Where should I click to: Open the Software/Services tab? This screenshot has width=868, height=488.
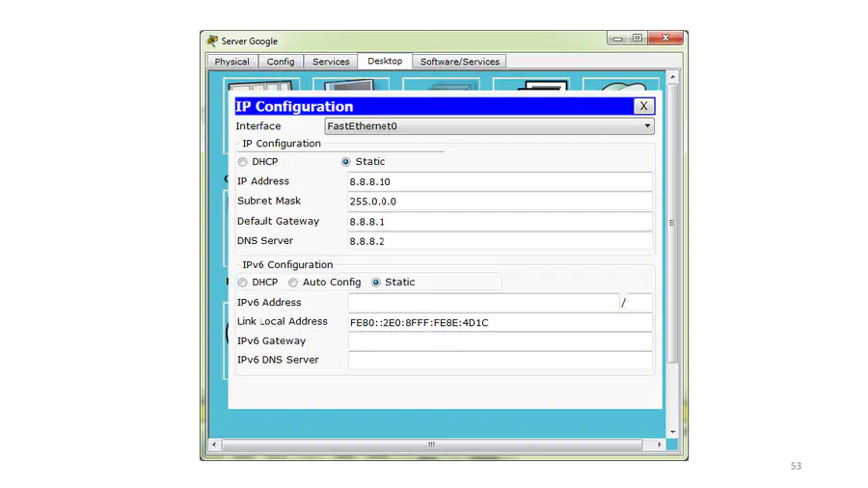[x=459, y=62]
